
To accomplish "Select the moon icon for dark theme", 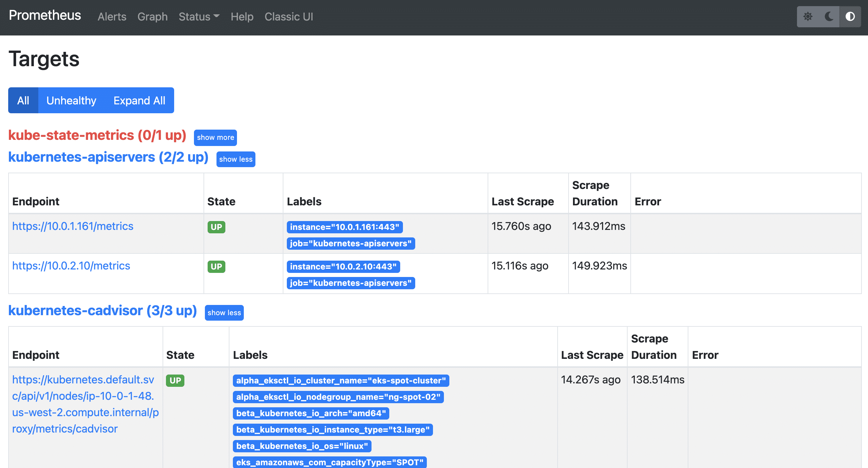I will [x=828, y=16].
